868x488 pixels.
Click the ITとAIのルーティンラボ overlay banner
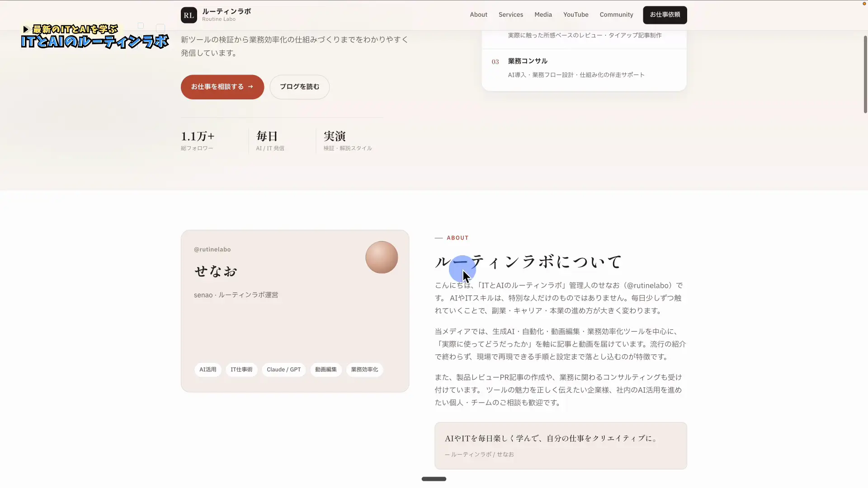pos(95,36)
